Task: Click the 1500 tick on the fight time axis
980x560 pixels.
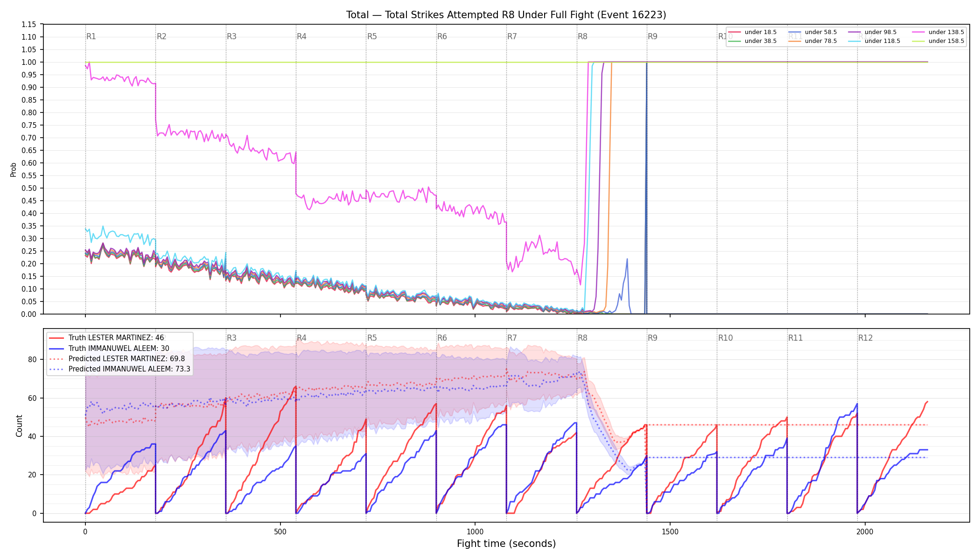Action: pos(670,532)
